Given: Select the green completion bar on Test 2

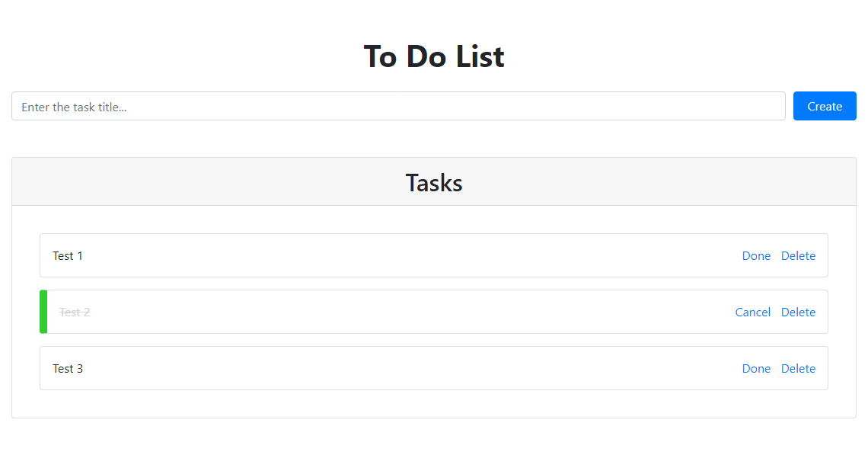Looking at the screenshot, I should pyautogui.click(x=43, y=312).
